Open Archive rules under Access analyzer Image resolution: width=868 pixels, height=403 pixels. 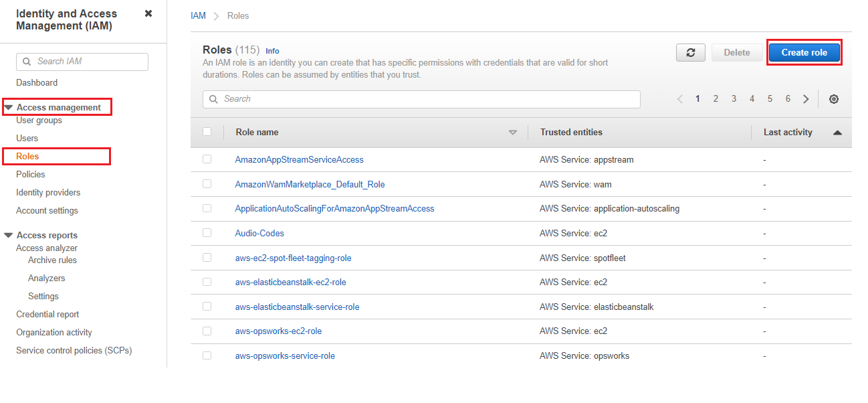click(x=52, y=260)
